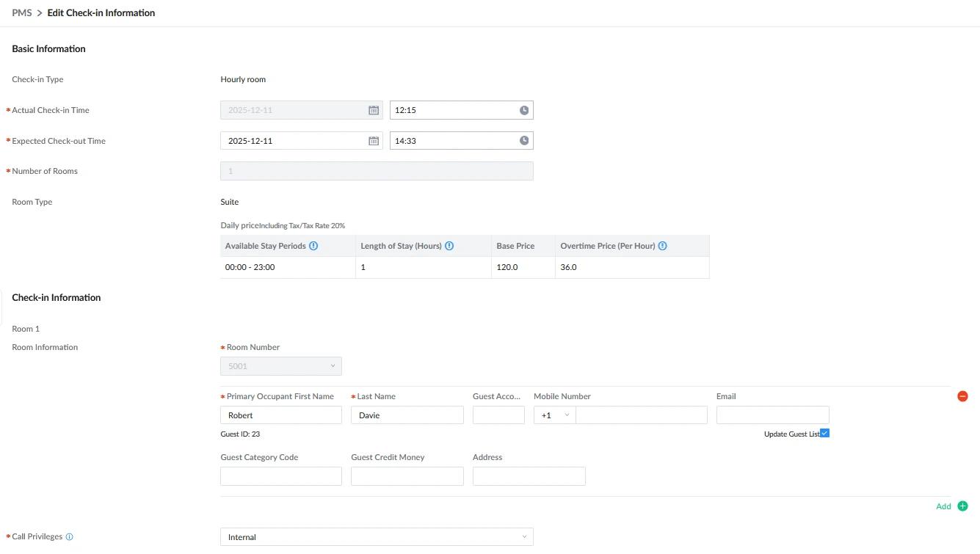Edit Expected Check-out date field

click(x=301, y=141)
